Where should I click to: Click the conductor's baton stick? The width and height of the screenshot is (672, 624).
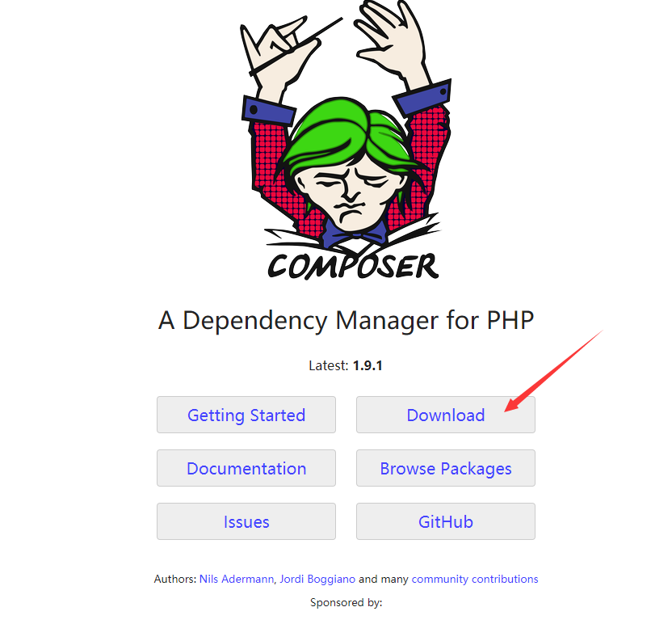tap(296, 46)
